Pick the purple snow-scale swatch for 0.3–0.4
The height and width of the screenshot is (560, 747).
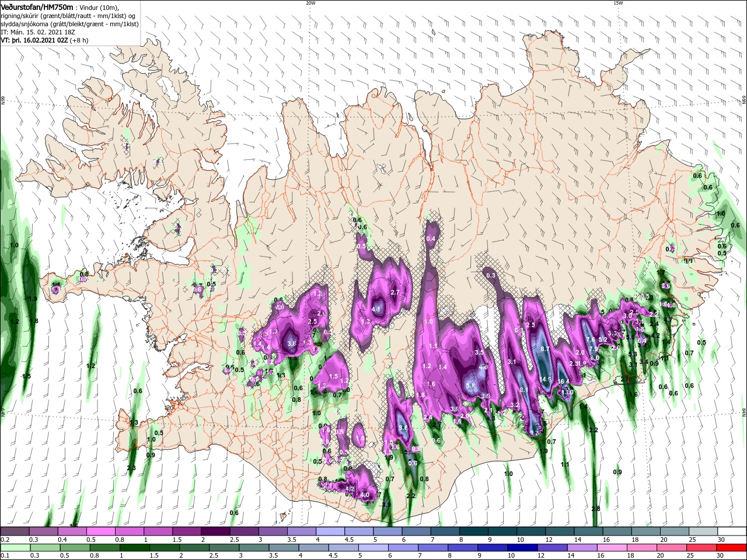click(x=43, y=531)
